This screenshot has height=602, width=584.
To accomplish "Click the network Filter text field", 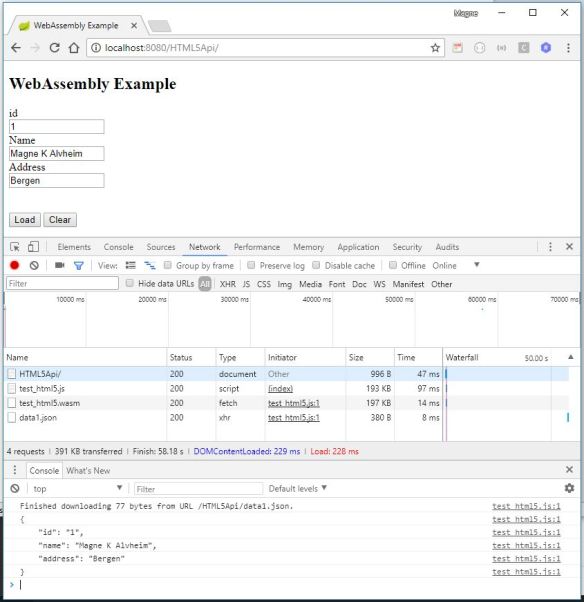I will pyautogui.click(x=62, y=283).
